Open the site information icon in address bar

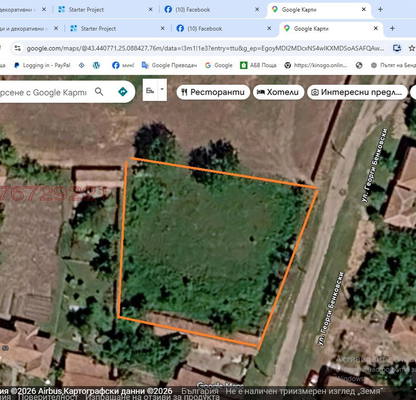click(x=17, y=48)
